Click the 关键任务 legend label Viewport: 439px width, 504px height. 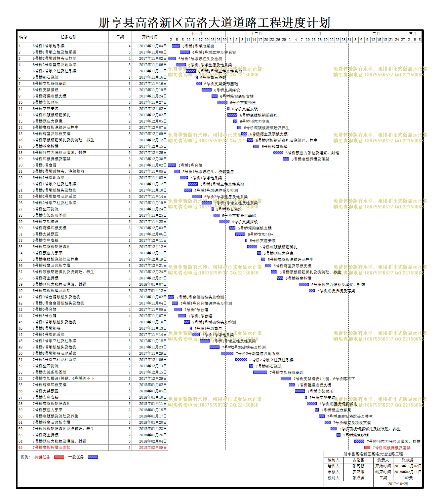tap(42, 457)
